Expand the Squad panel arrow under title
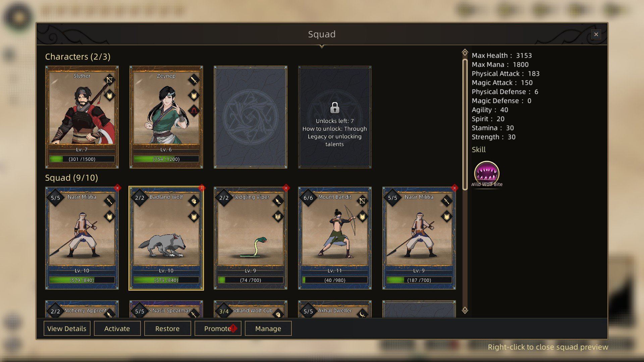644x362 pixels. (x=322, y=47)
